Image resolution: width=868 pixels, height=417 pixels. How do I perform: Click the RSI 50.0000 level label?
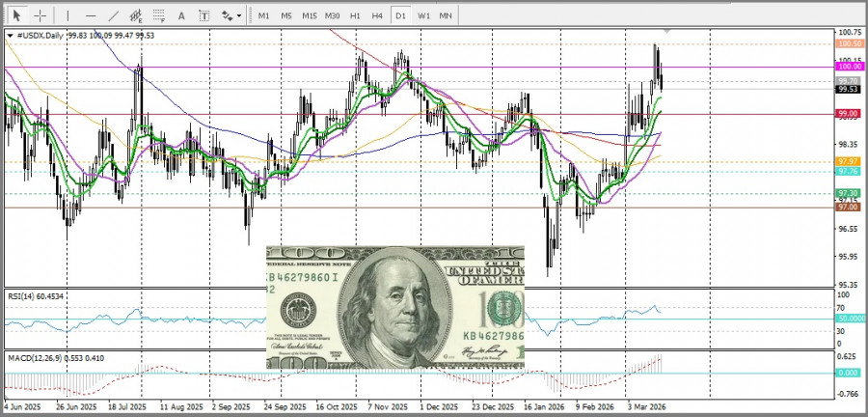coord(851,319)
